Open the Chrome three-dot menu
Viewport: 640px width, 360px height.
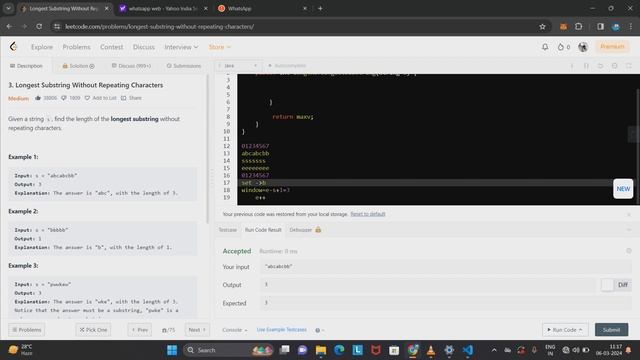(x=631, y=27)
